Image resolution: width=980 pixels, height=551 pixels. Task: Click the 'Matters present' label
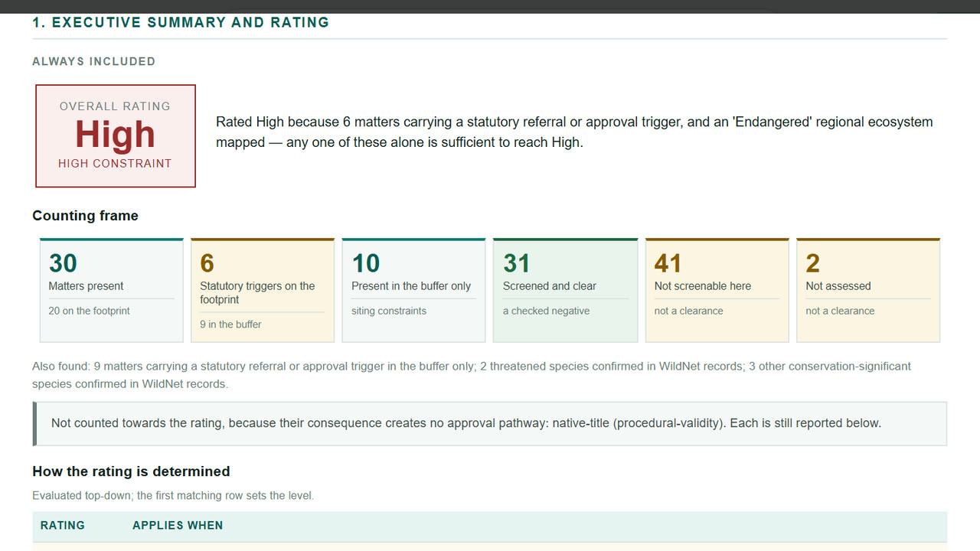tap(86, 286)
